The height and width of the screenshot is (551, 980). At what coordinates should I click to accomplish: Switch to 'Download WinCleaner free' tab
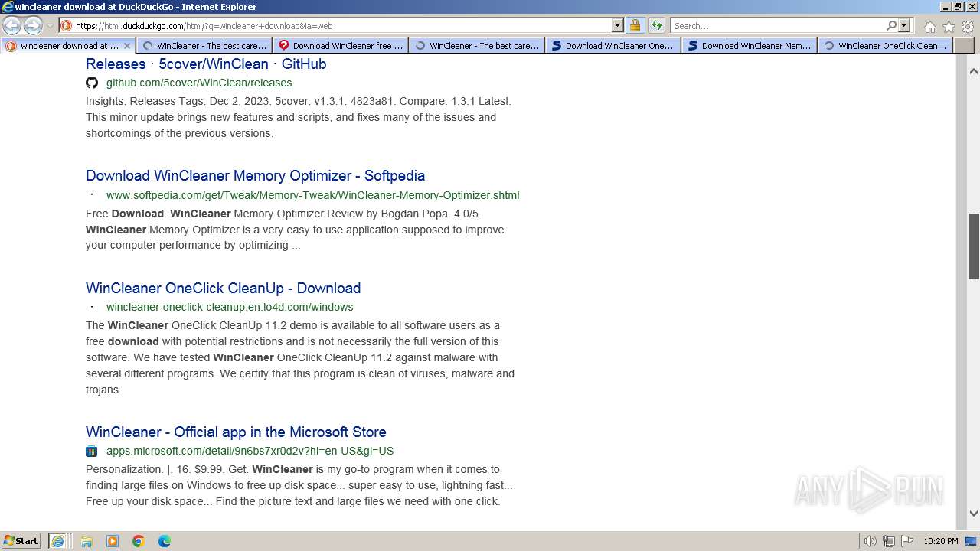341,45
